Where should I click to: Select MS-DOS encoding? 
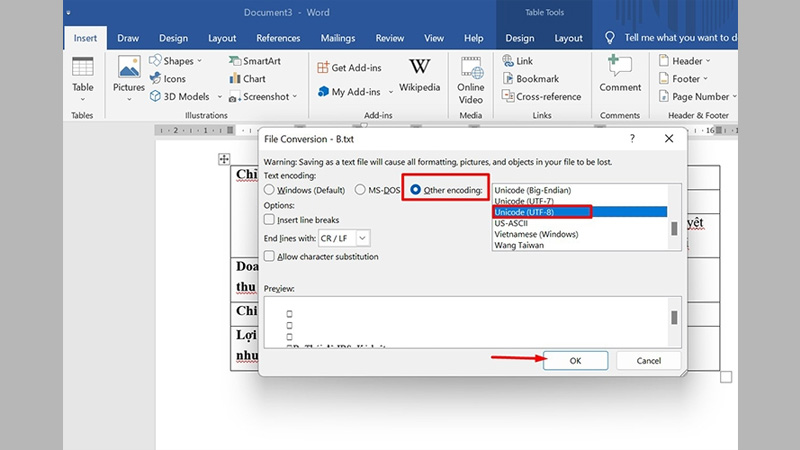[377, 190]
